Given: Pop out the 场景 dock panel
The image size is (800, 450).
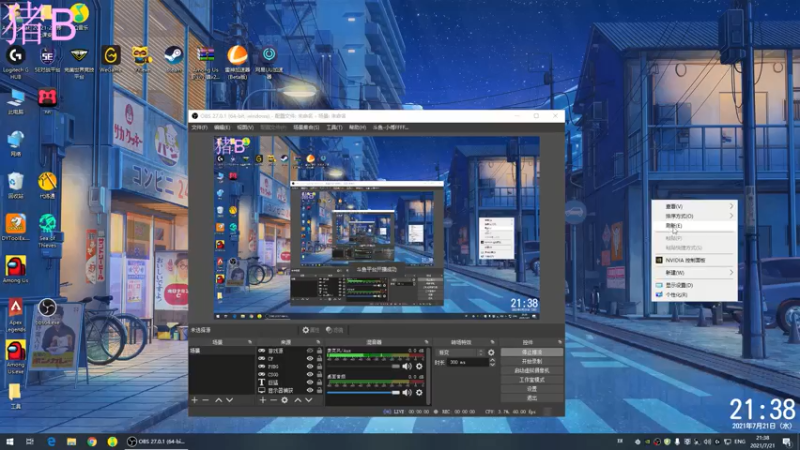Looking at the screenshot, I should point(250,342).
